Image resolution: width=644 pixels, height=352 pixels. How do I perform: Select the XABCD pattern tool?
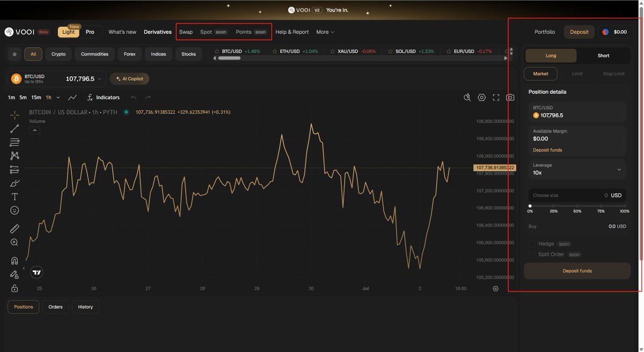(14, 156)
